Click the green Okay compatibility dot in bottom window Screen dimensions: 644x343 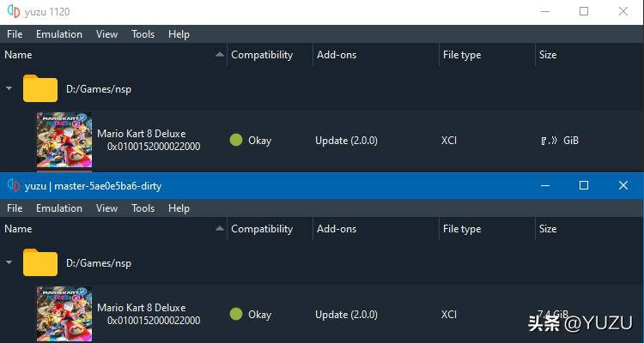click(236, 314)
